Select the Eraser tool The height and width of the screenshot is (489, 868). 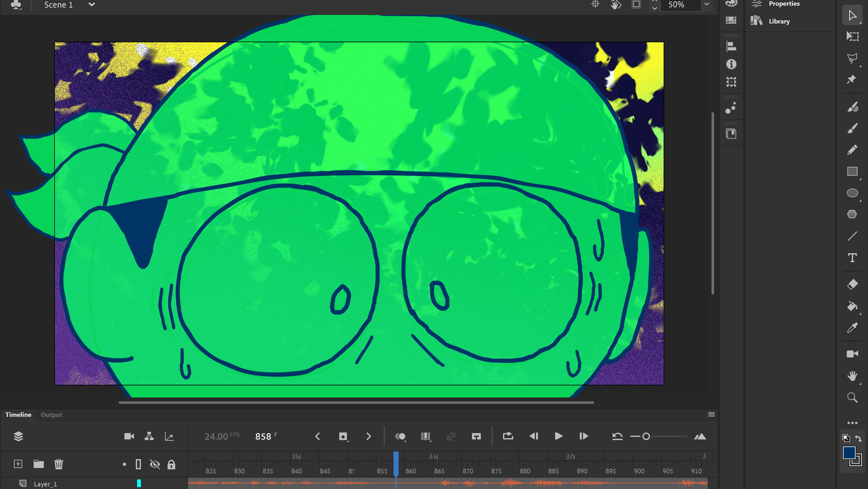[x=852, y=284]
